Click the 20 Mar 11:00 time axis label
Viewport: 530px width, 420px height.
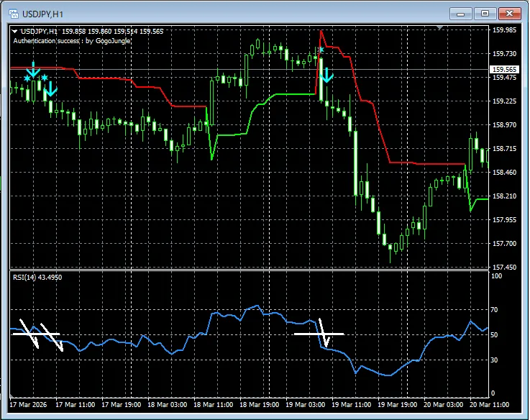point(490,405)
